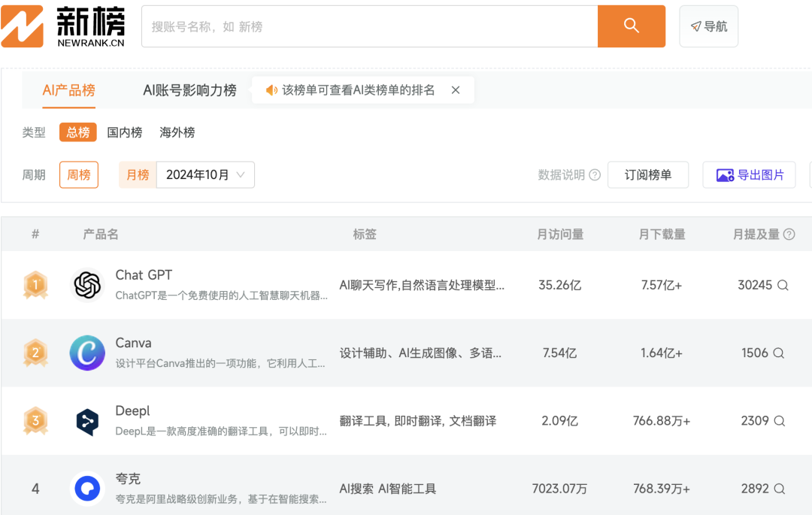Viewport: 812px width, 515px height.
Task: Click the ChatGPT description text
Action: point(221,295)
